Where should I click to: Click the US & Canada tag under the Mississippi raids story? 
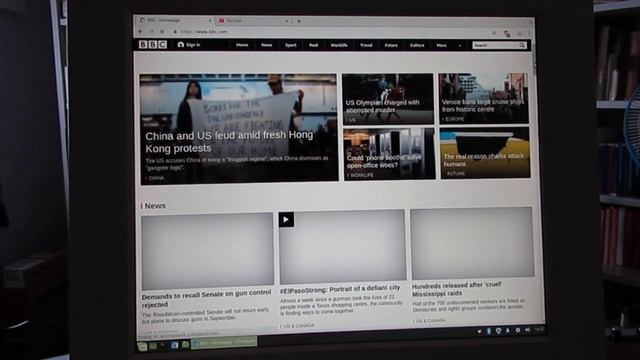click(430, 321)
